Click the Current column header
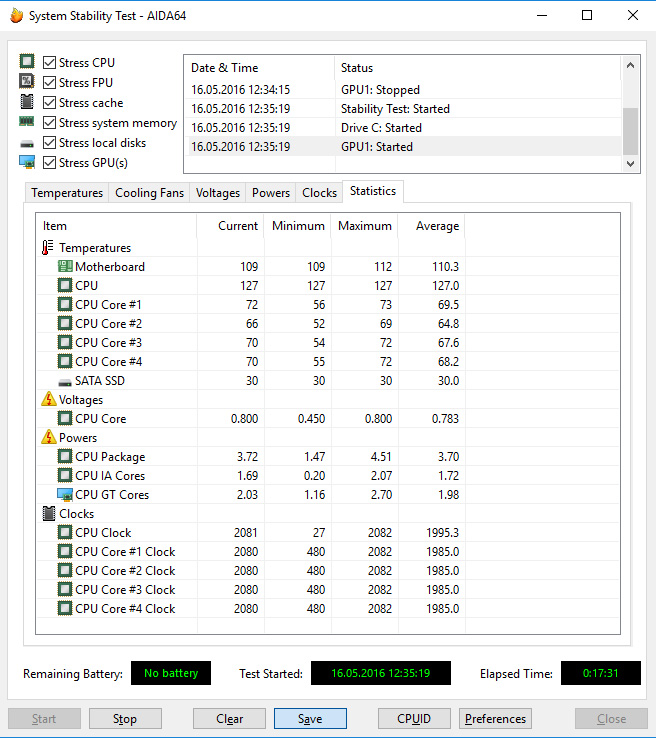 (x=231, y=226)
